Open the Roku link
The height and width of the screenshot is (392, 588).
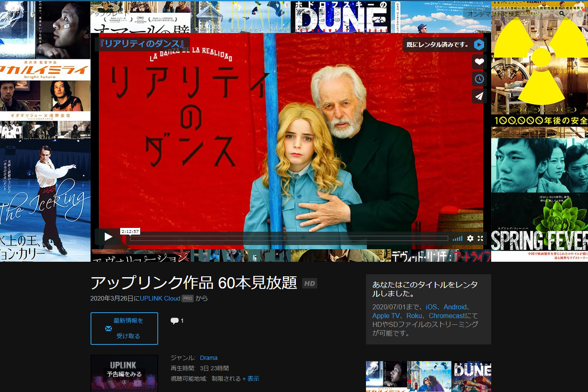click(x=414, y=316)
